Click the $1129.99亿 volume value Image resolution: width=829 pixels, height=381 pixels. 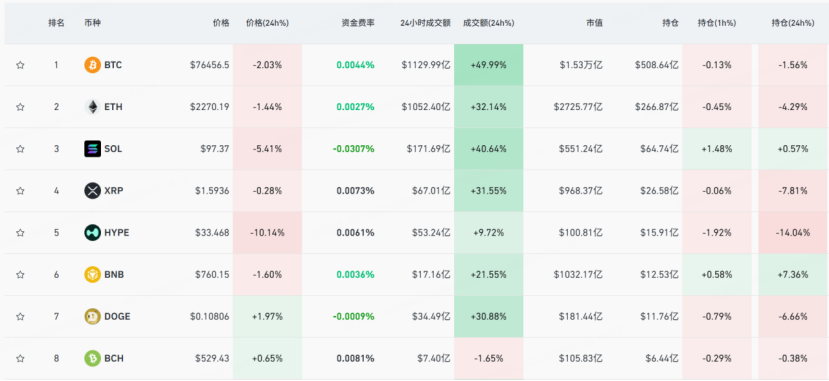[x=426, y=65]
